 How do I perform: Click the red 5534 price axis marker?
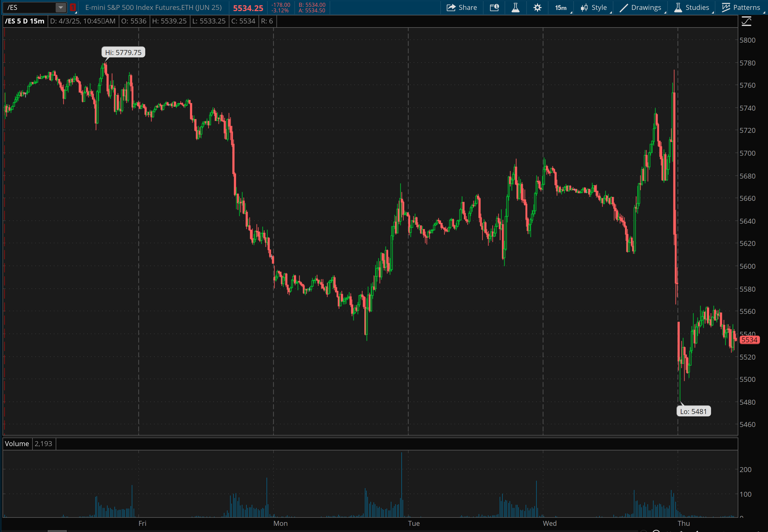(x=749, y=340)
